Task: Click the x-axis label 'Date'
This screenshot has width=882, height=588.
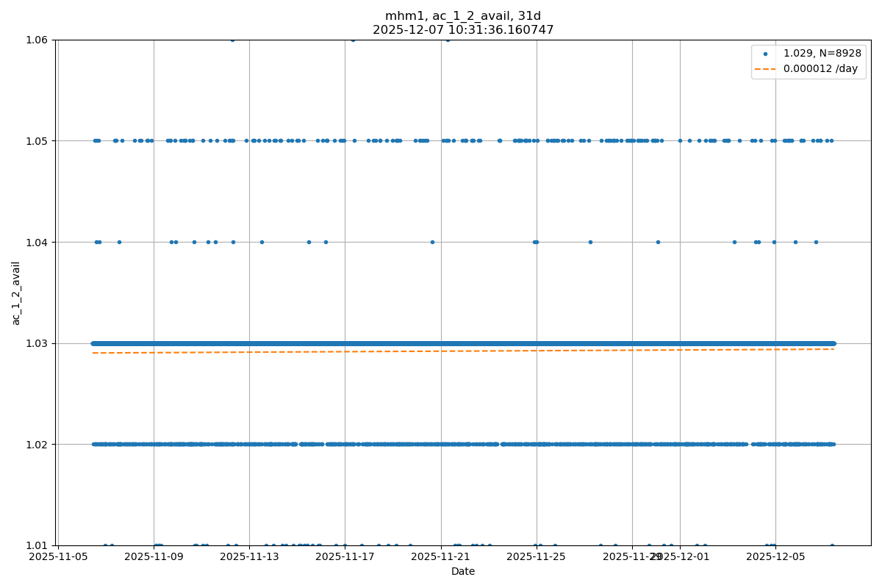Action: coord(463,571)
